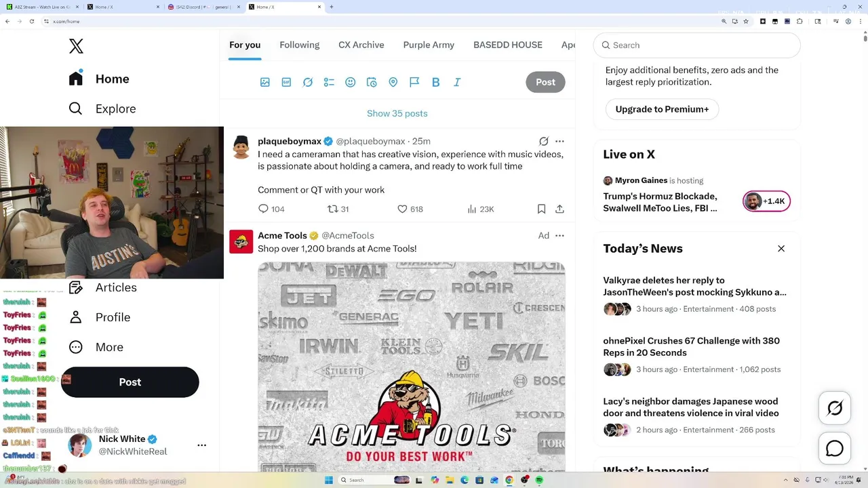Open floating messages chat button
This screenshot has height=488, width=868.
835,449
